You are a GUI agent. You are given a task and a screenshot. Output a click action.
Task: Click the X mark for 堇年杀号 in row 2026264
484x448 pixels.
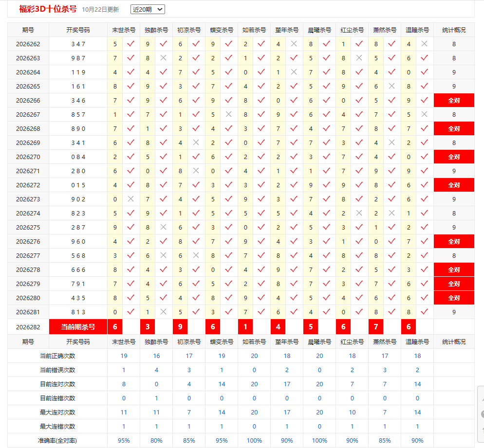click(294, 72)
